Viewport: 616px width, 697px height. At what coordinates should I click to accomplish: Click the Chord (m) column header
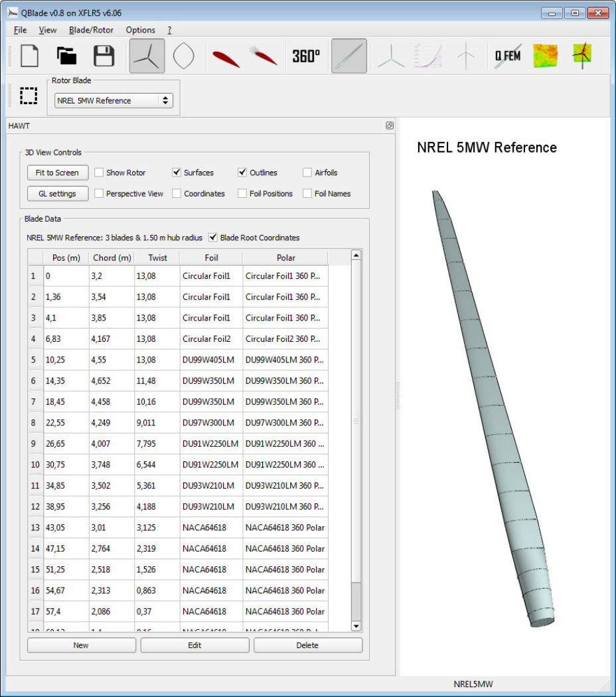click(x=112, y=258)
